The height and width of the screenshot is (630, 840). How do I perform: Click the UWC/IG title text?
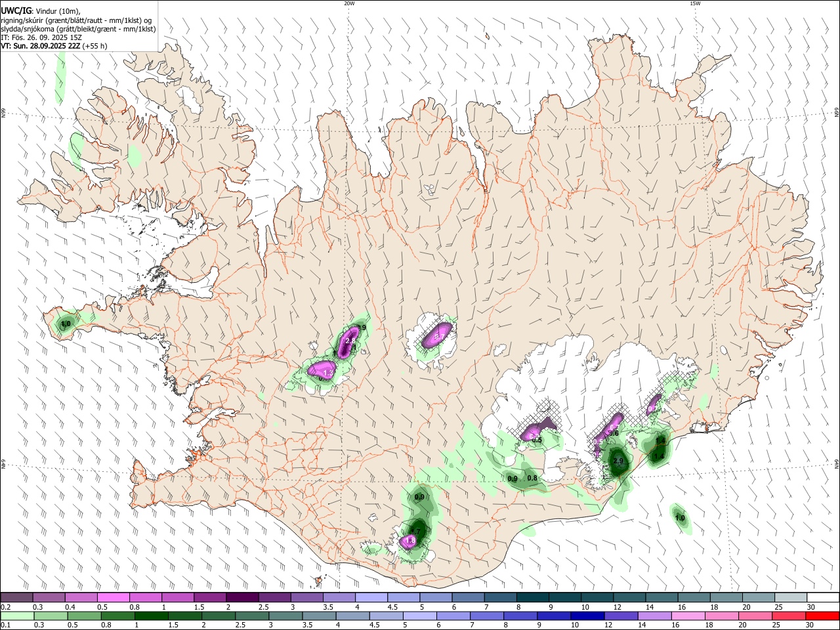click(x=16, y=10)
